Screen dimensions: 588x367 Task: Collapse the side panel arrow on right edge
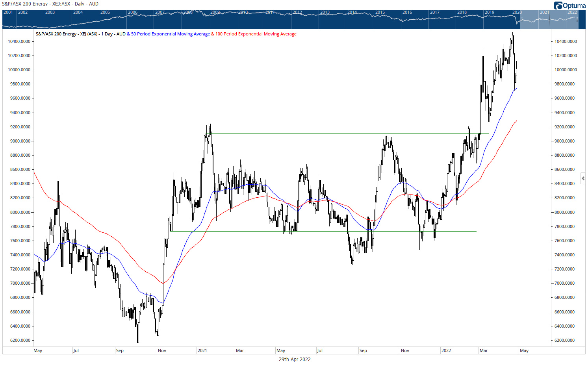click(583, 178)
